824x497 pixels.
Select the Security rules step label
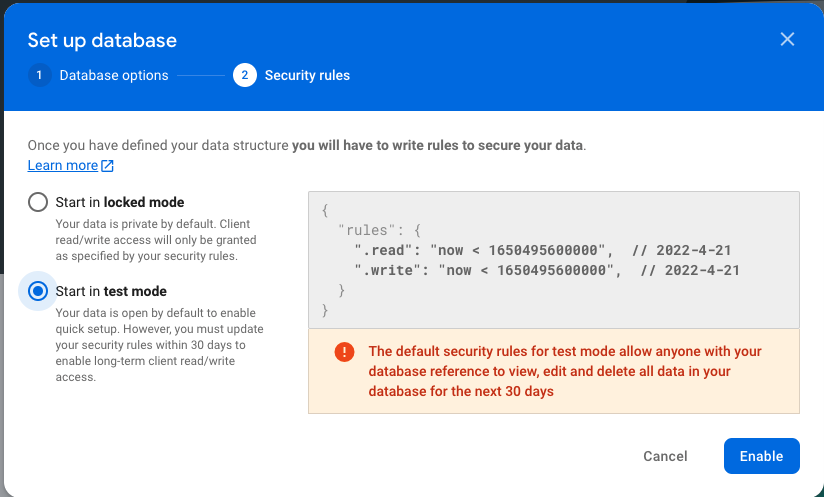pos(307,75)
